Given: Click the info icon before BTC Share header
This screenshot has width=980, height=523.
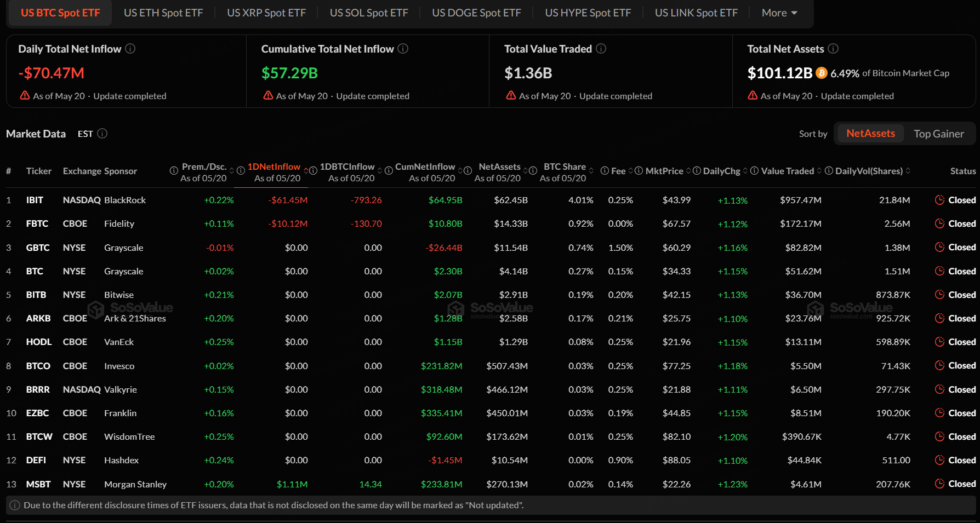Looking at the screenshot, I should [533, 171].
